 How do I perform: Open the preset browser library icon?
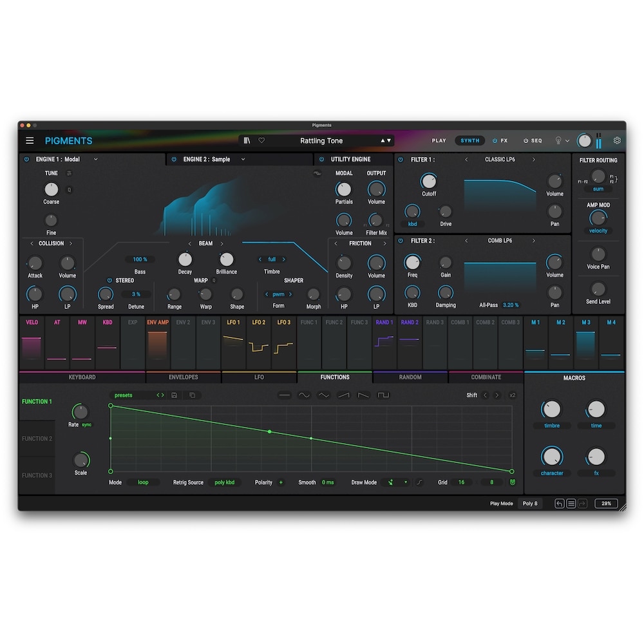[x=247, y=140]
